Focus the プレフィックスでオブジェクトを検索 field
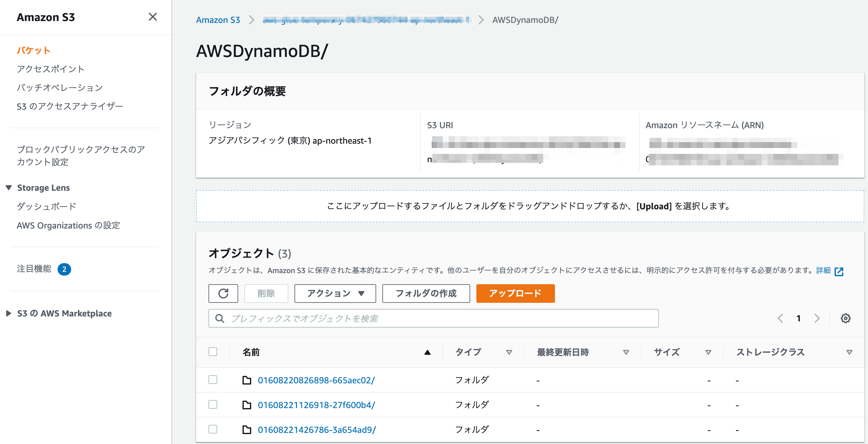This screenshot has width=868, height=444. point(433,318)
